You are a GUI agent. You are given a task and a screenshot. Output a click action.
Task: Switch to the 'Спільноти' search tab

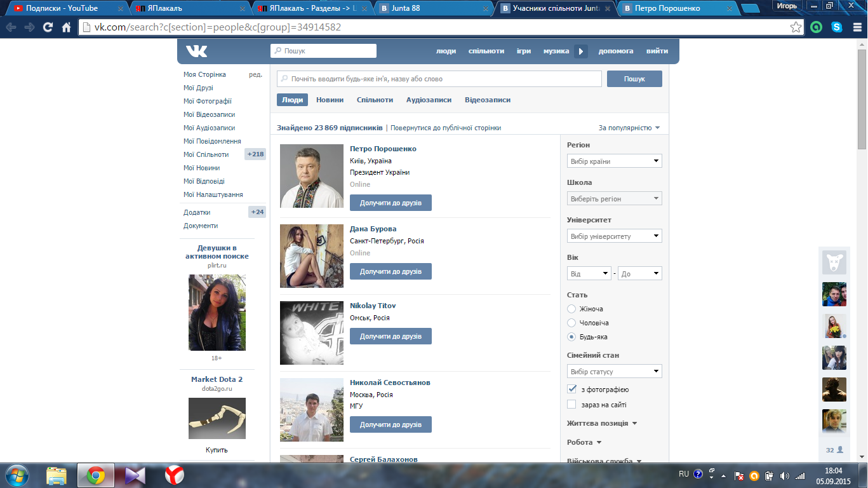tap(375, 100)
